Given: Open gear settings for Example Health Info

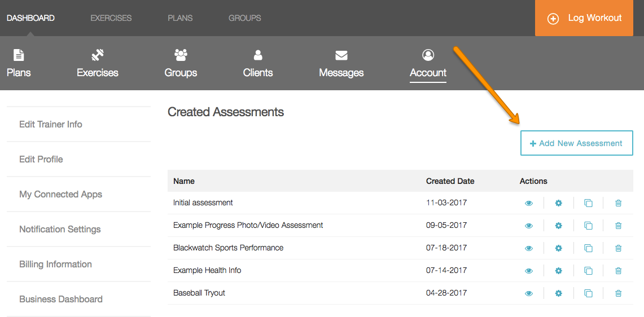Looking at the screenshot, I should (559, 271).
